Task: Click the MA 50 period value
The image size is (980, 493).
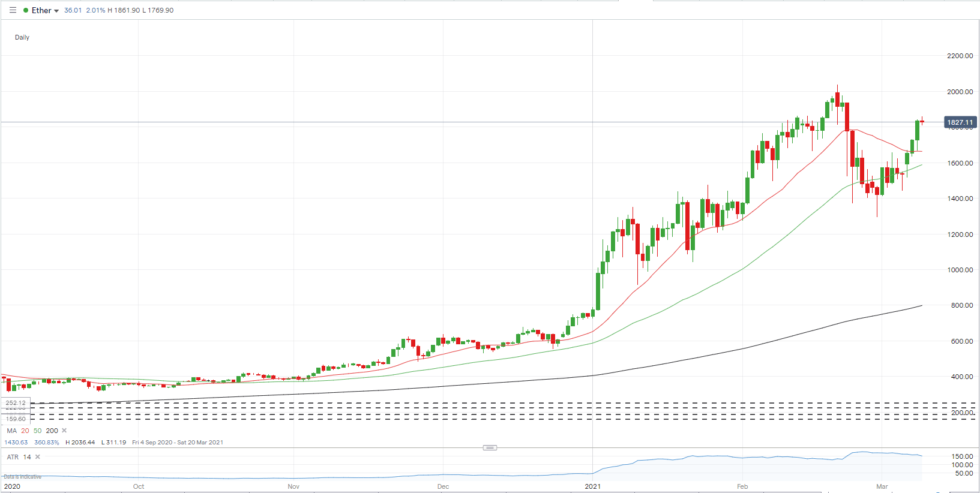Action: click(38, 431)
